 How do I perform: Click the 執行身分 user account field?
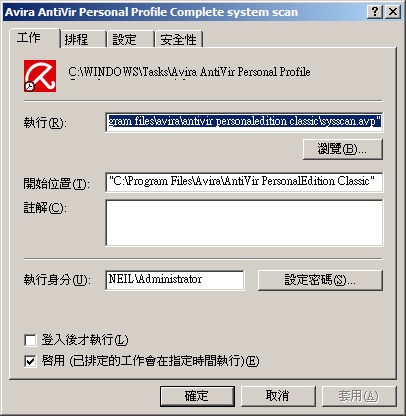click(x=175, y=280)
